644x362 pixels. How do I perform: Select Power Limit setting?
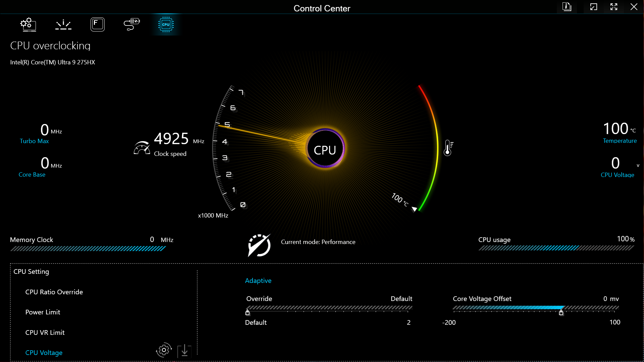click(x=43, y=312)
